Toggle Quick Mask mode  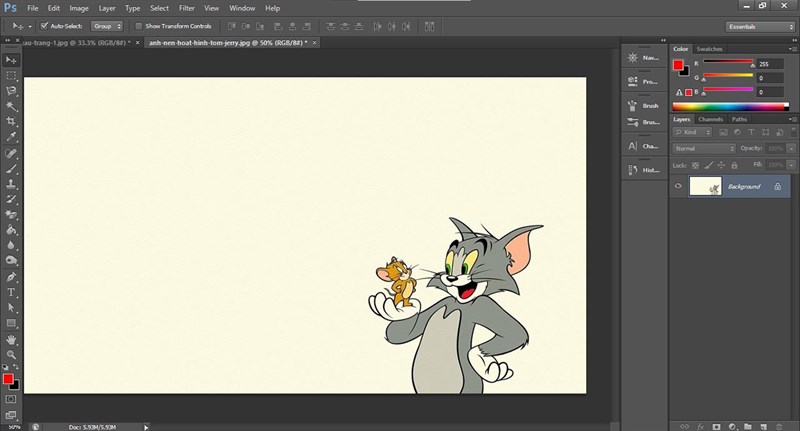click(11, 399)
